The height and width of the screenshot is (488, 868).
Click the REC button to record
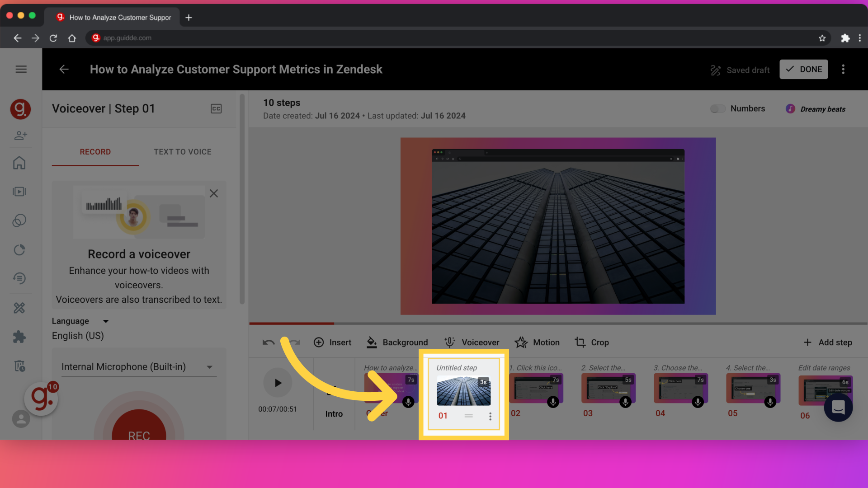(x=138, y=436)
